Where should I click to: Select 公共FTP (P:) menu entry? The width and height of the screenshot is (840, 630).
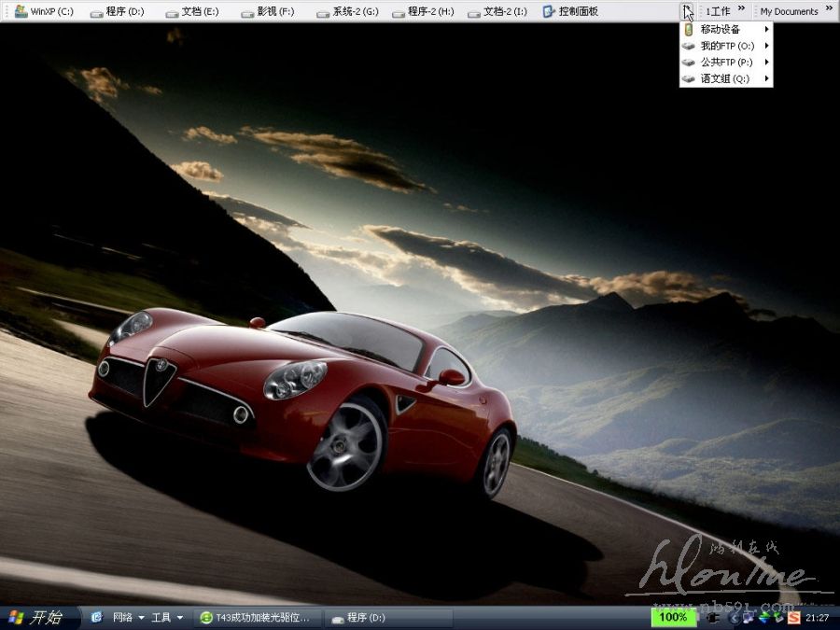(x=725, y=63)
